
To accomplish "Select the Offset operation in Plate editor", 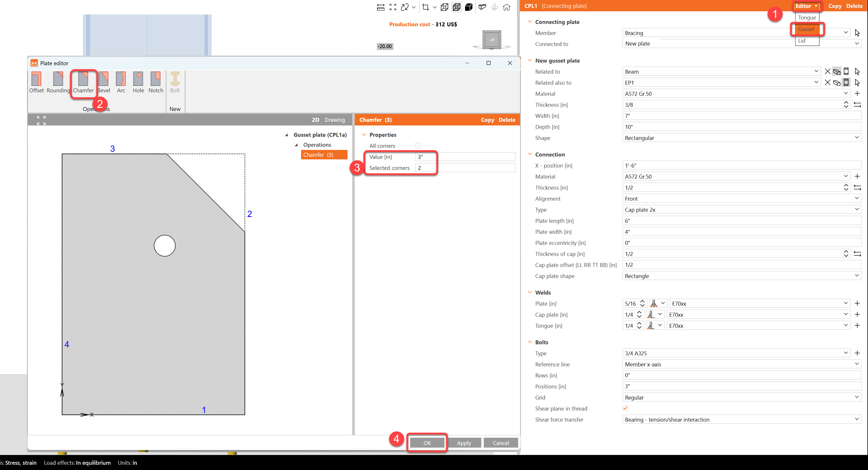I will pos(36,83).
